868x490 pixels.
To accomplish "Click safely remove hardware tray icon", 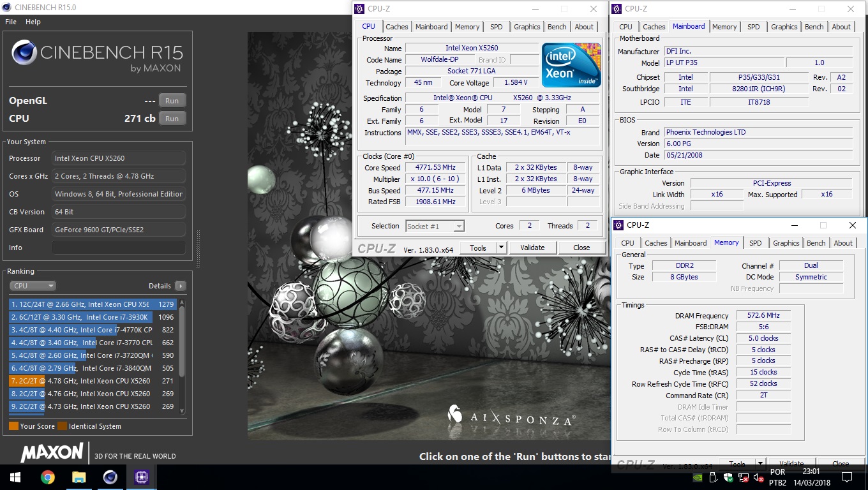I will click(x=714, y=477).
